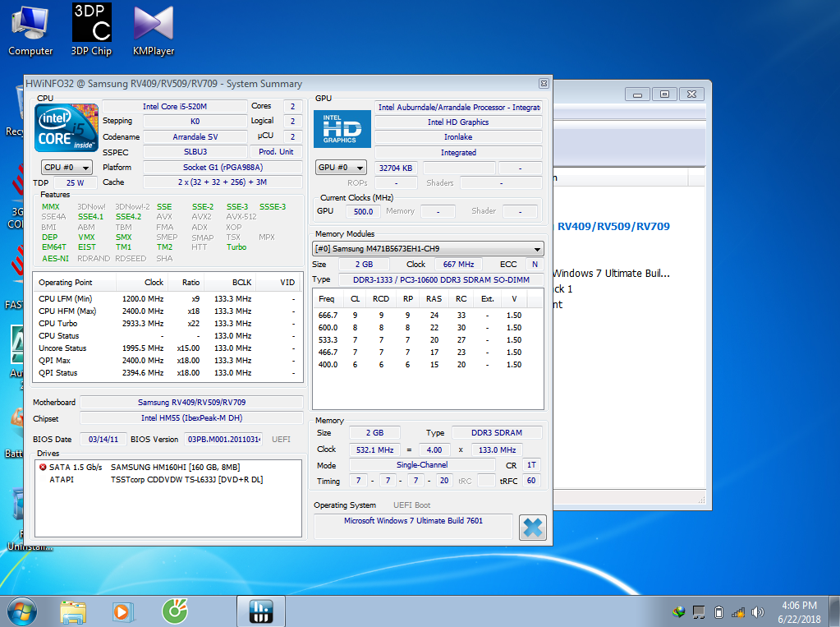Maximize the background HWiNFO window
Screen dimensions: 840x627
[665, 94]
